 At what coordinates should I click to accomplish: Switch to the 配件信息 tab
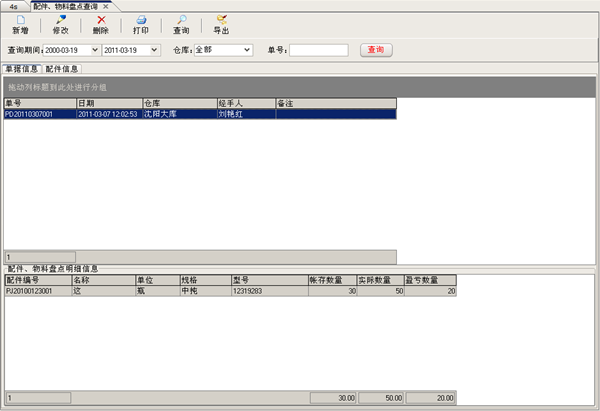(62, 69)
